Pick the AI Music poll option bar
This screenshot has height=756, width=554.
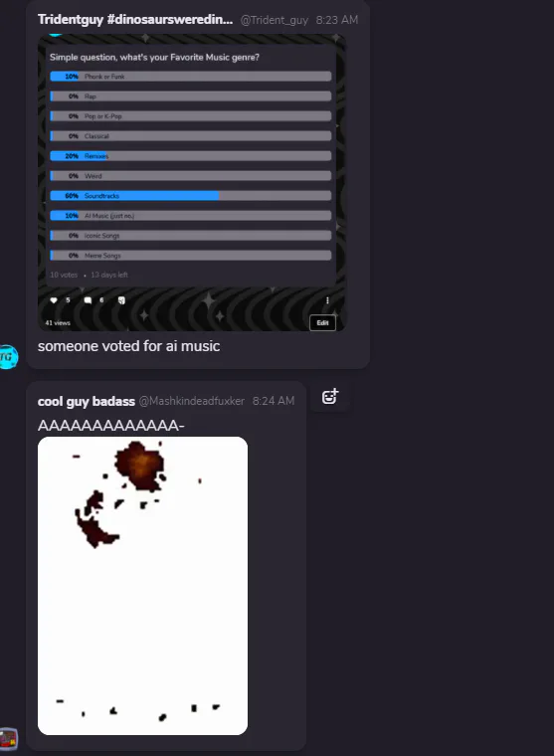[x=191, y=216]
